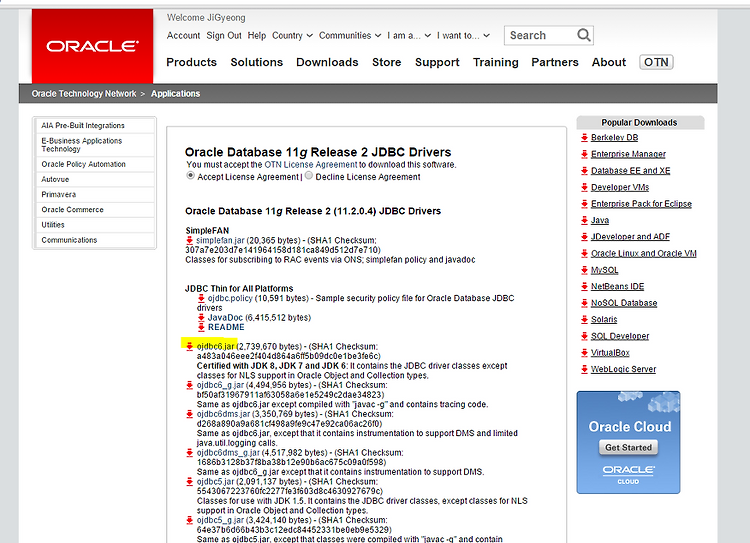This screenshot has width=750, height=543.
Task: Click Get Started on Oracle Cloud banner
Action: point(629,447)
